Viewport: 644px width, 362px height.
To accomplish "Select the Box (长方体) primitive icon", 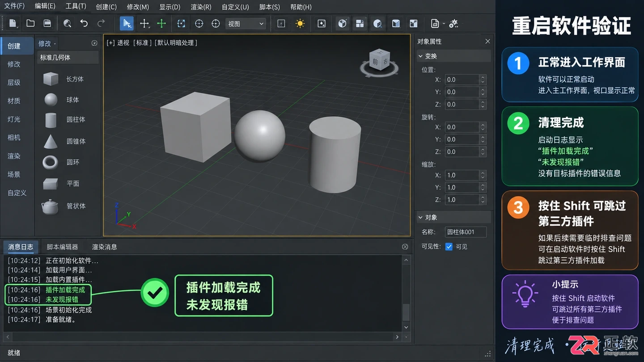I will (x=51, y=79).
